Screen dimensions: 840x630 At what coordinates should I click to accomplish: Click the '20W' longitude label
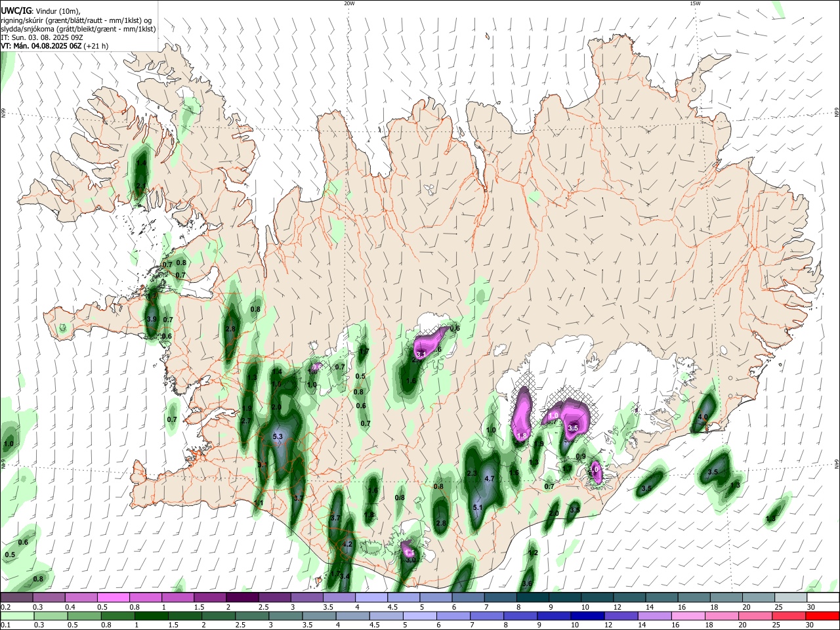click(349, 3)
